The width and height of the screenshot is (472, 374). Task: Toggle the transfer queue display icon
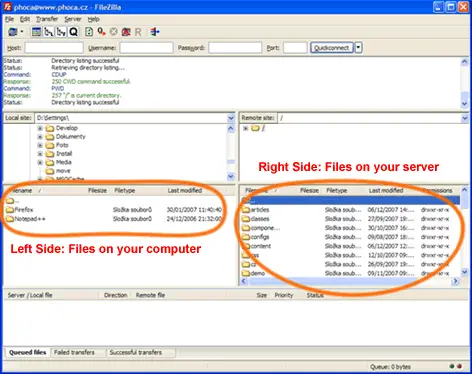(74, 32)
